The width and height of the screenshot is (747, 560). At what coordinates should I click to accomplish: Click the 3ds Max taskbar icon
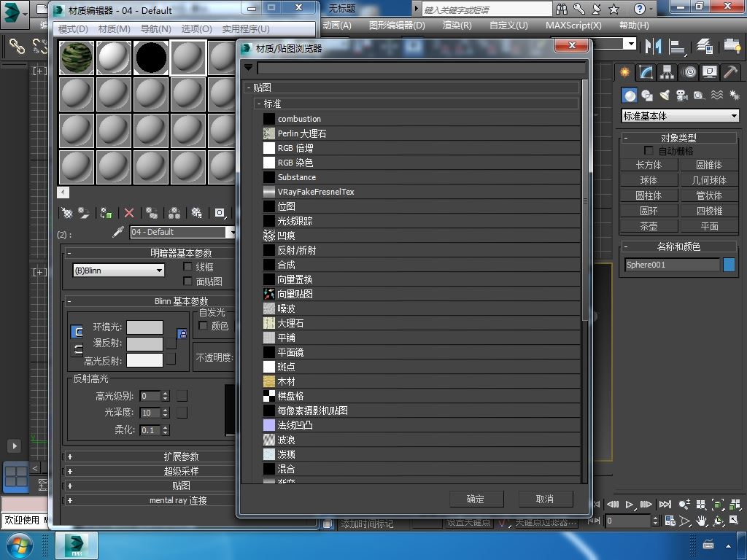pyautogui.click(x=77, y=545)
